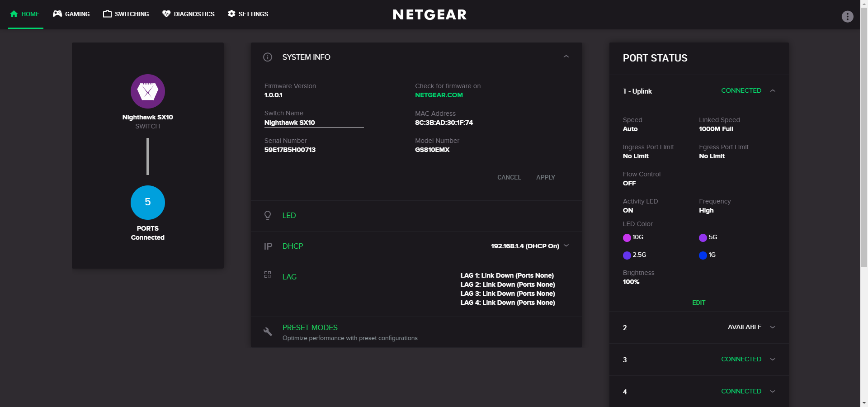Collapse the port 1 Uplink details
Screen dimensions: 868x407
tap(773, 90)
